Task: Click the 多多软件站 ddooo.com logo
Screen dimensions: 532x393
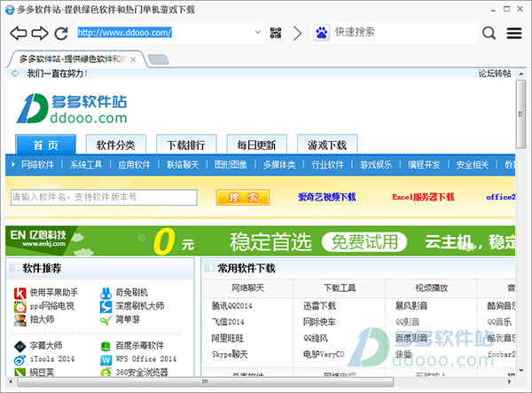Action: point(72,108)
